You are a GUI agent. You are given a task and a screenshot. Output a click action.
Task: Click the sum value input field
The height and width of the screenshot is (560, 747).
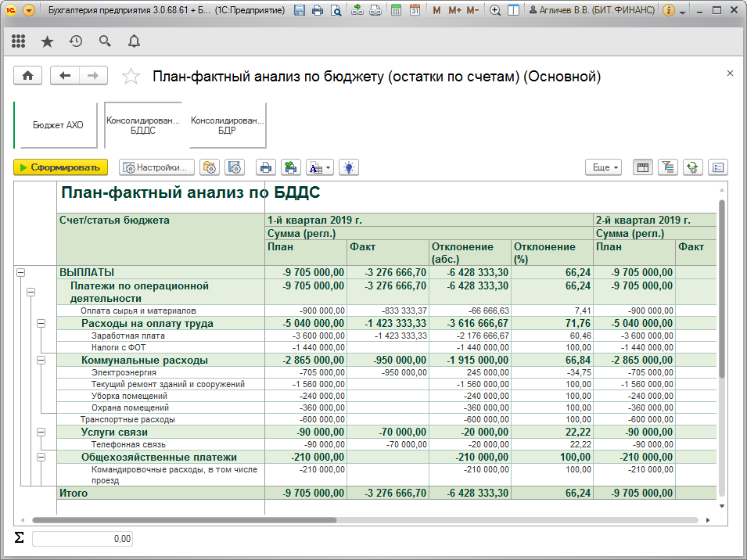82,539
